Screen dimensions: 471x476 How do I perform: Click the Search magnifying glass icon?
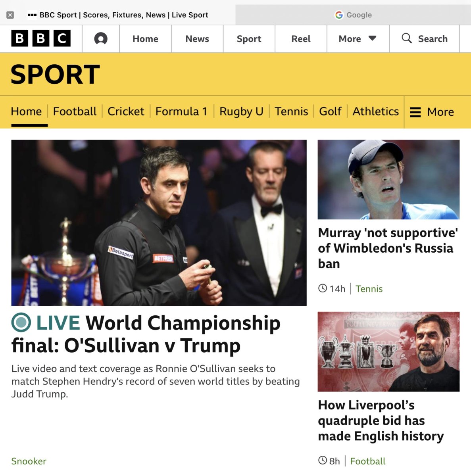point(407,38)
